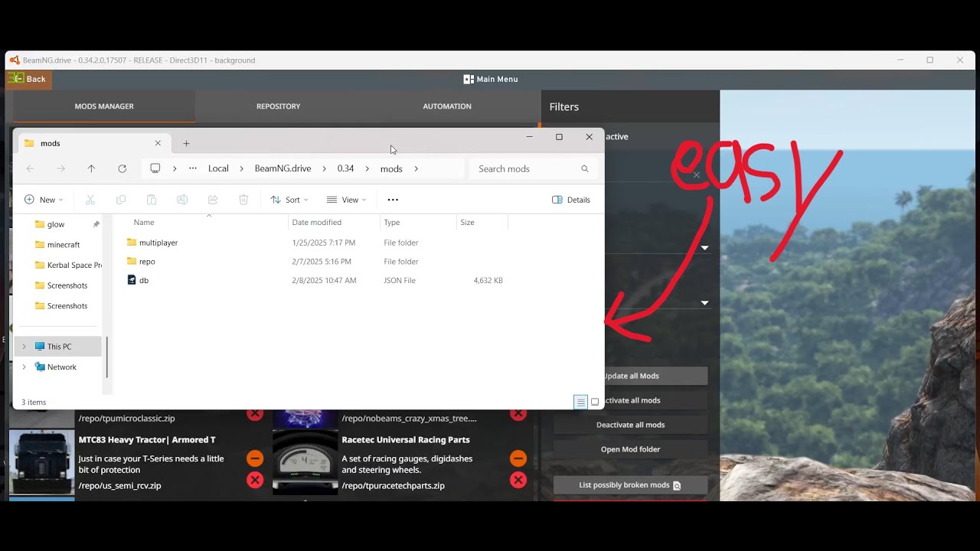Go forward in File Explorer
Viewport: 980px width, 551px height.
pyautogui.click(x=60, y=168)
